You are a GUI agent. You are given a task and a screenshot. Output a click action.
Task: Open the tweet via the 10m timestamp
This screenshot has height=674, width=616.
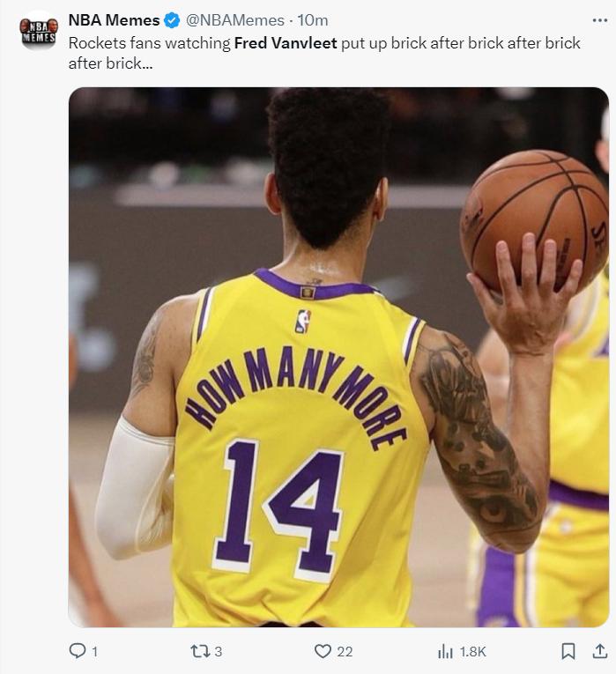pyautogui.click(x=313, y=20)
